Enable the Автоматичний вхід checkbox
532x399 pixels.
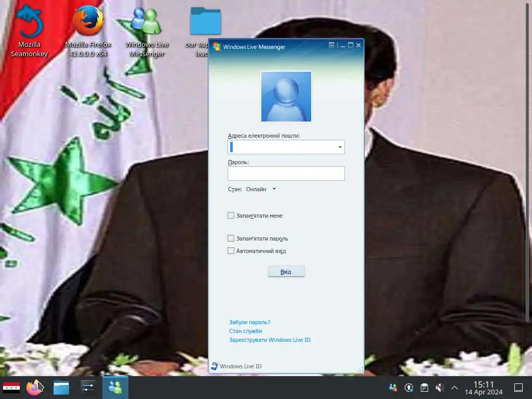point(231,251)
